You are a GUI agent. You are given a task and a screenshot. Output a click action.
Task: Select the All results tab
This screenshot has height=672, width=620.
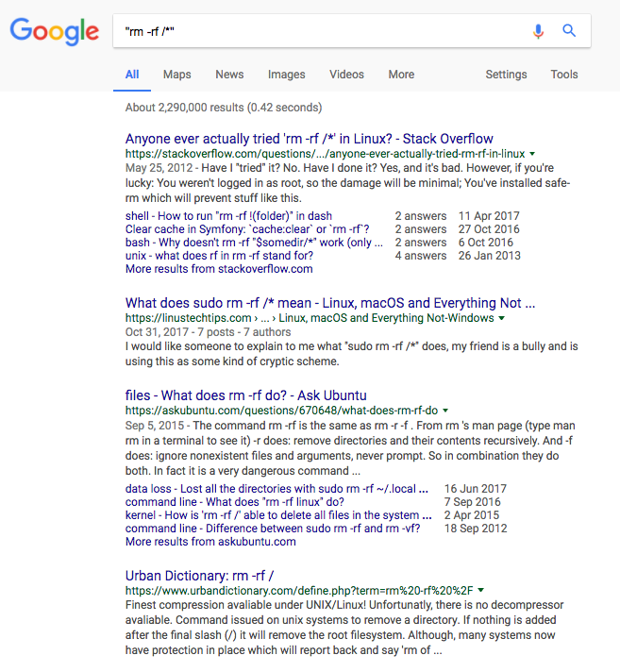(x=132, y=75)
